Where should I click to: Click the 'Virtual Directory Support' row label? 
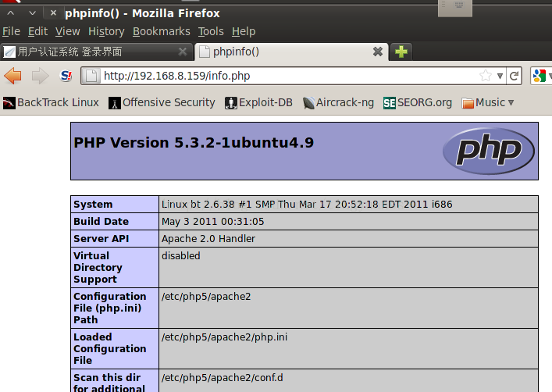point(98,267)
